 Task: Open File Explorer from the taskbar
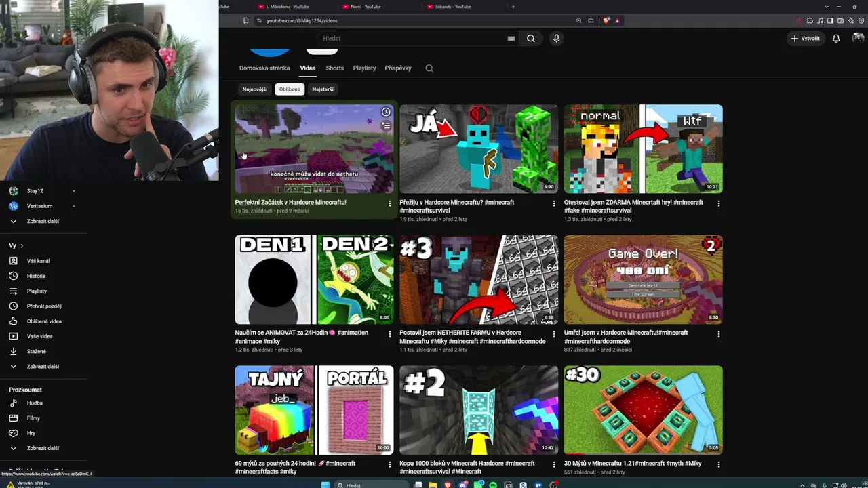pos(433,485)
